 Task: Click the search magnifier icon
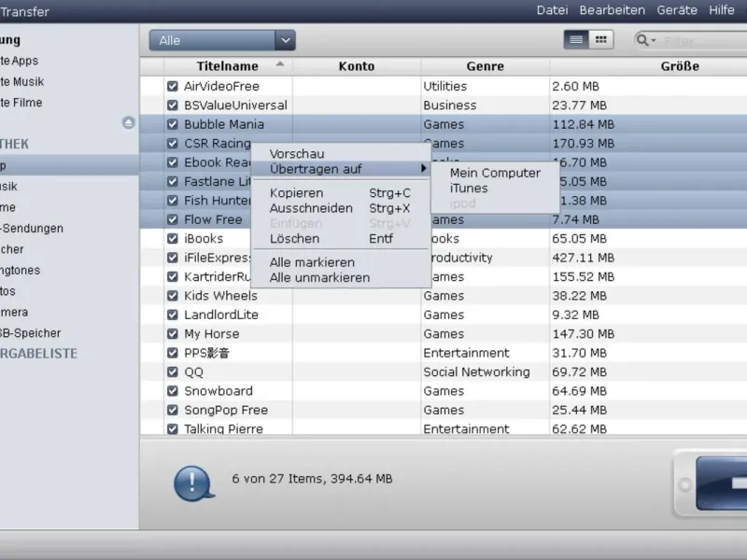pyautogui.click(x=642, y=40)
